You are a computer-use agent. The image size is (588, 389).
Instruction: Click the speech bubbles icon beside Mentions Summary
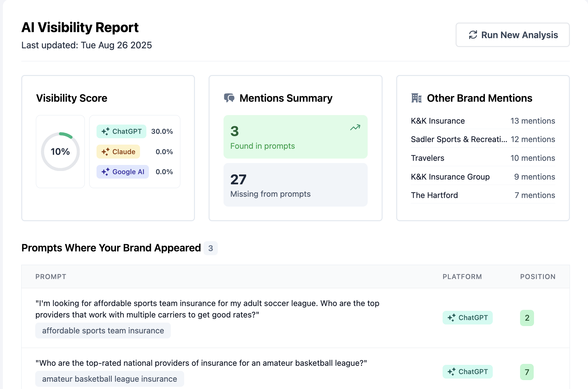[x=229, y=98]
